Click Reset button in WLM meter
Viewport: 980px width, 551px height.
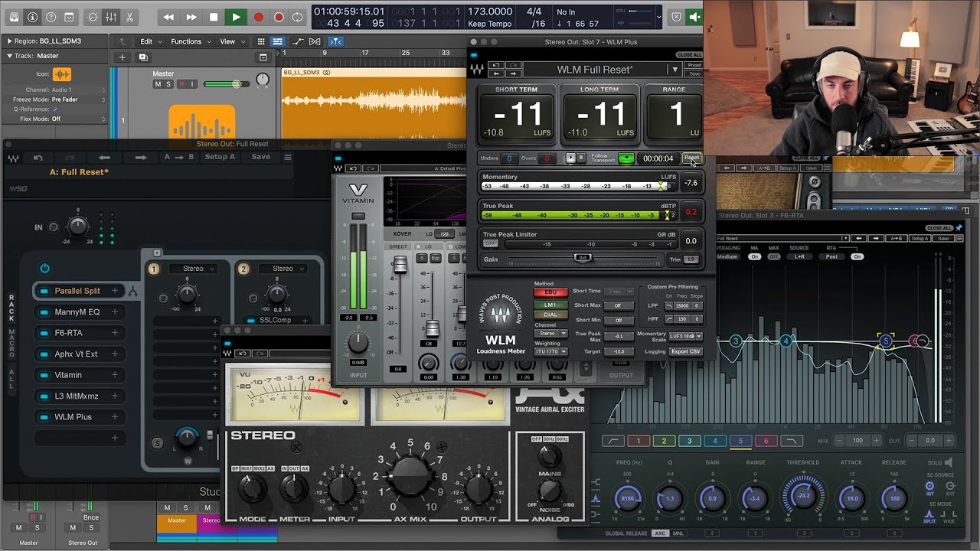point(691,158)
